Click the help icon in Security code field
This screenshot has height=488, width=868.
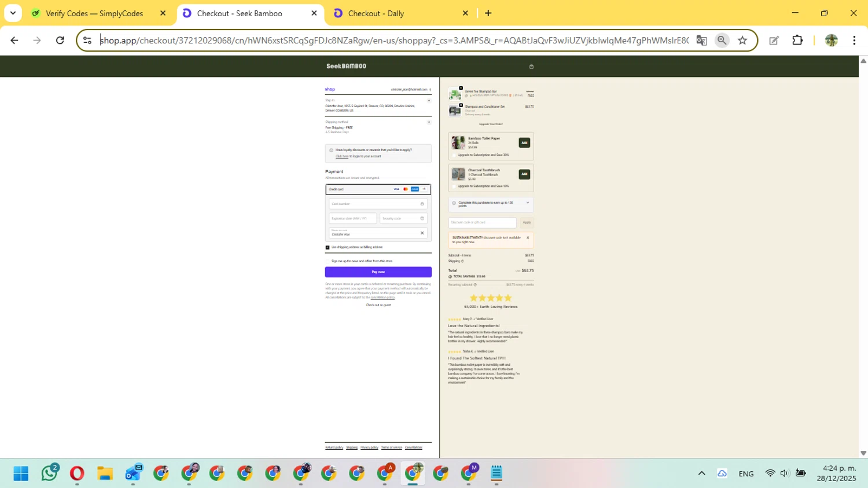pos(422,218)
